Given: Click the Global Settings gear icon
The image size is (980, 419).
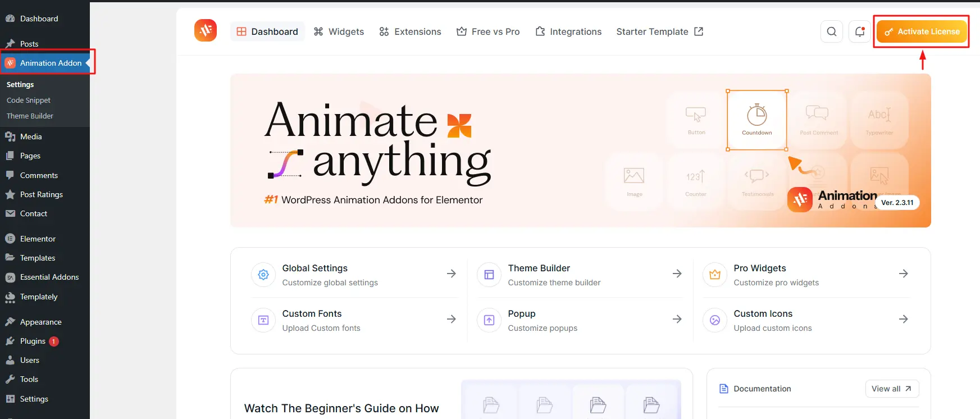Looking at the screenshot, I should [263, 275].
